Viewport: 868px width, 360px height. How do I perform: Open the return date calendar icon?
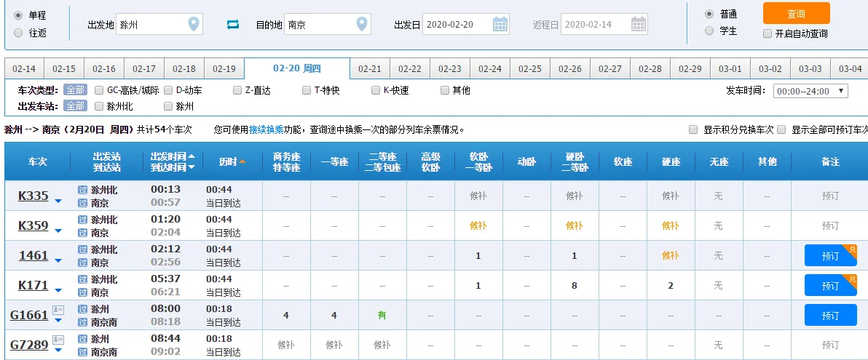coord(639,24)
